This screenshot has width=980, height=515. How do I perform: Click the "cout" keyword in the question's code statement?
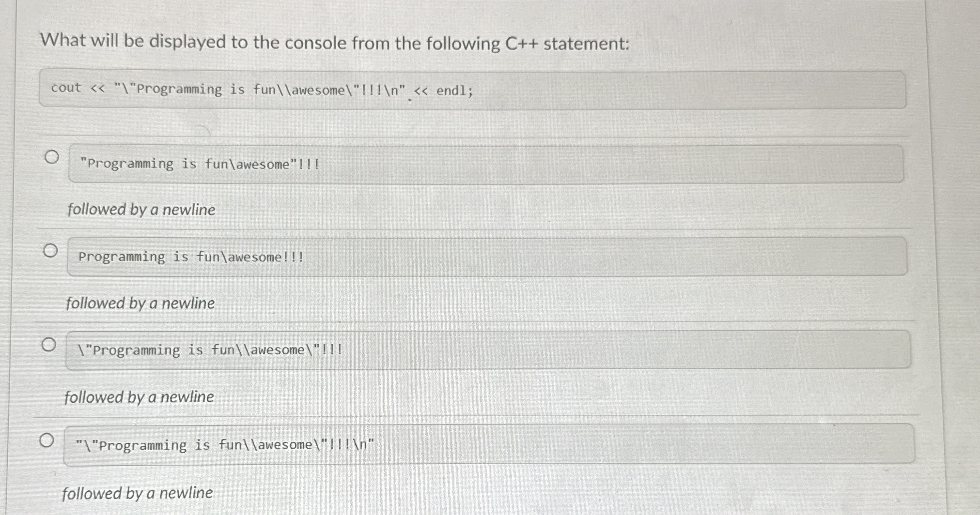(x=66, y=88)
